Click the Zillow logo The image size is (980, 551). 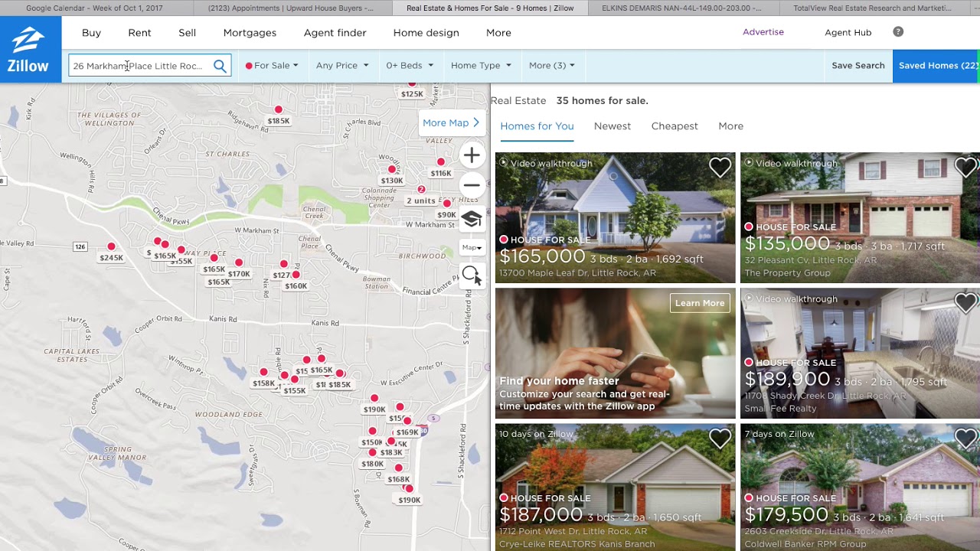tap(28, 50)
